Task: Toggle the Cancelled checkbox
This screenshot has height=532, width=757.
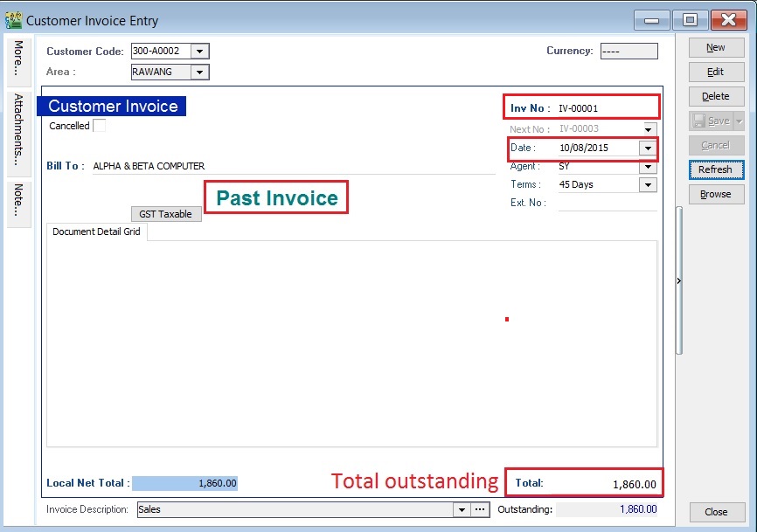Action: pos(99,125)
